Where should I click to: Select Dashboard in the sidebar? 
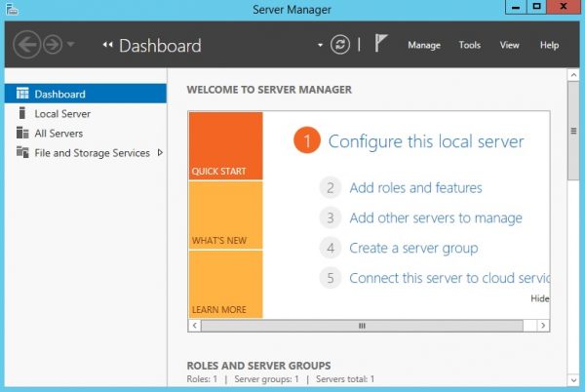(x=86, y=94)
